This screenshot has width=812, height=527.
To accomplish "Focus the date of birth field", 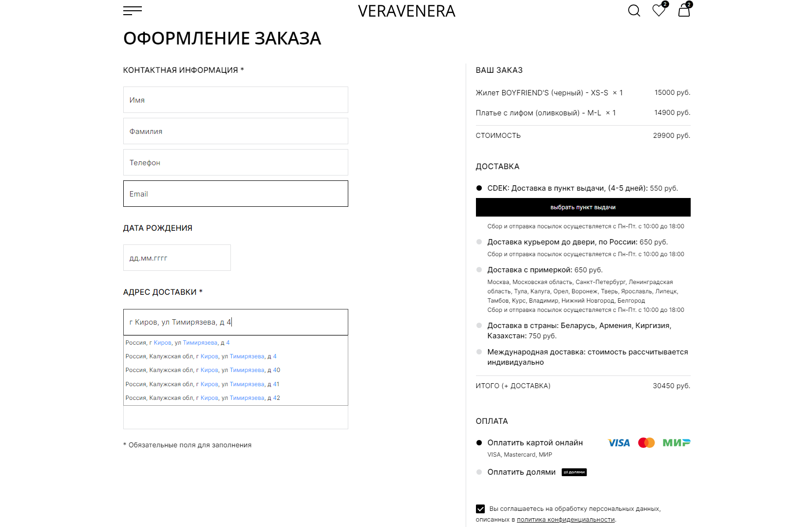I will (x=177, y=258).
